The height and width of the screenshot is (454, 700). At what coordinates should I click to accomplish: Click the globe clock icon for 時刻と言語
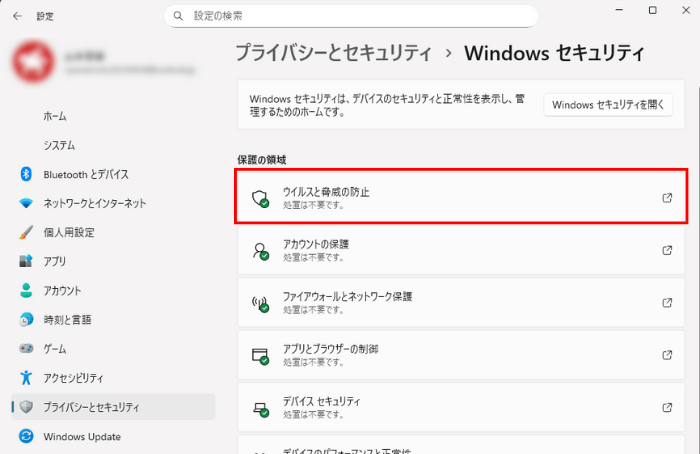click(26, 319)
